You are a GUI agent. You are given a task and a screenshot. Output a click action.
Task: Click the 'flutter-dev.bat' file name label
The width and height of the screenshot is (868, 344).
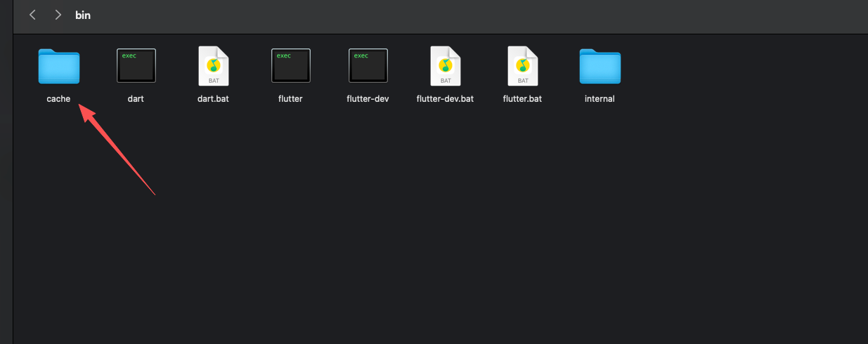coord(445,99)
